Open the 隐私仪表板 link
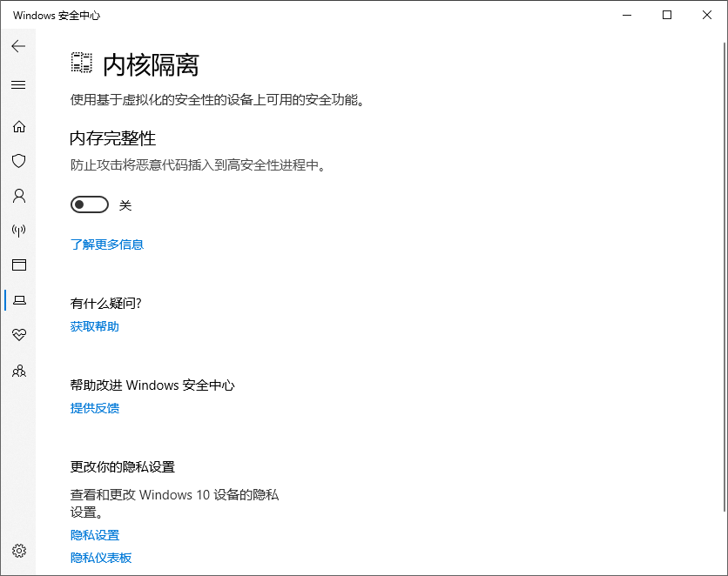 click(x=101, y=558)
